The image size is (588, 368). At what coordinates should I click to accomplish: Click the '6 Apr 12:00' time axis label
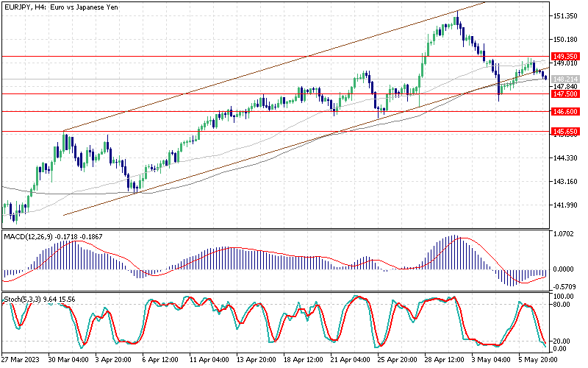(161, 360)
